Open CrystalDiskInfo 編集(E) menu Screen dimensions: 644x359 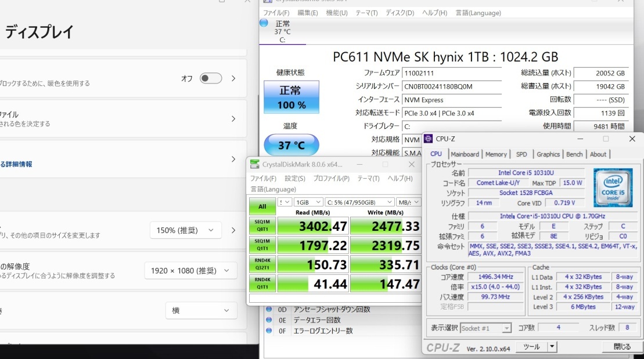coord(308,13)
